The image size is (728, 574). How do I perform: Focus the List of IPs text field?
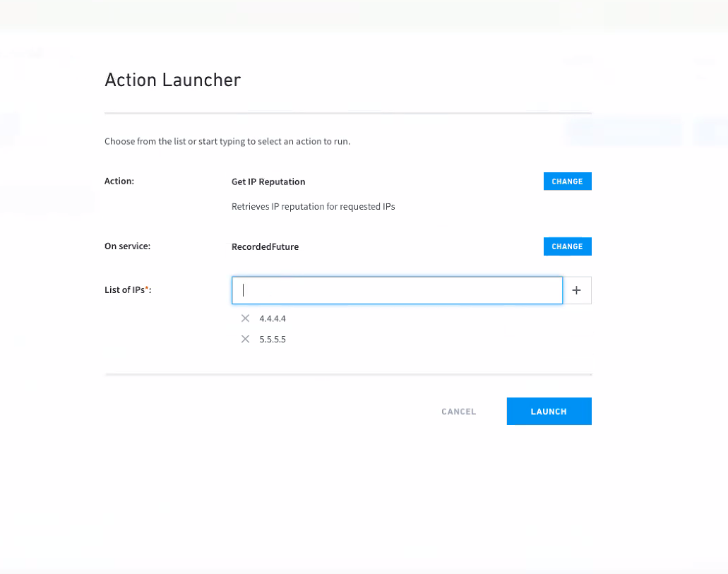point(397,290)
